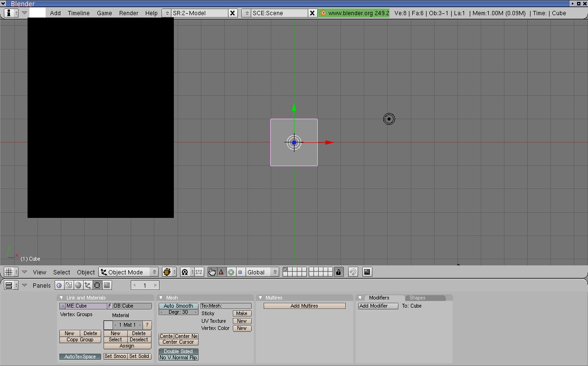Enable the scale manipulator square icon
Viewport: 588px width, 366px height.
point(240,272)
